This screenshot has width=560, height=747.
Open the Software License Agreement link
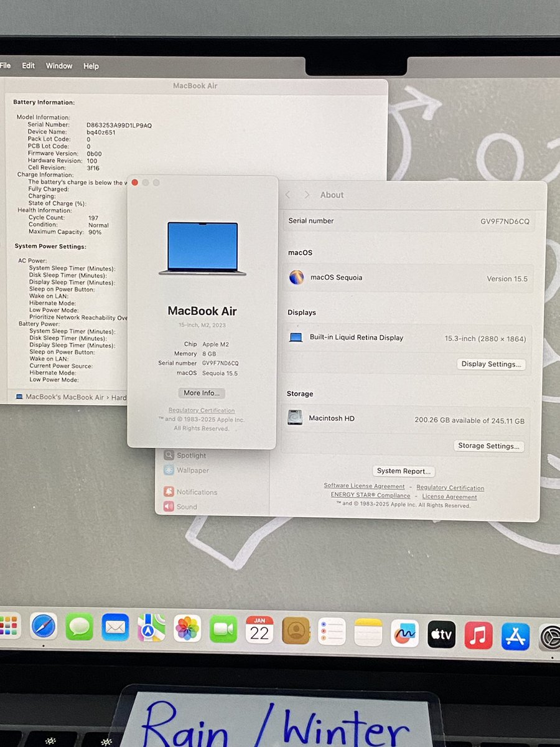pos(364,486)
